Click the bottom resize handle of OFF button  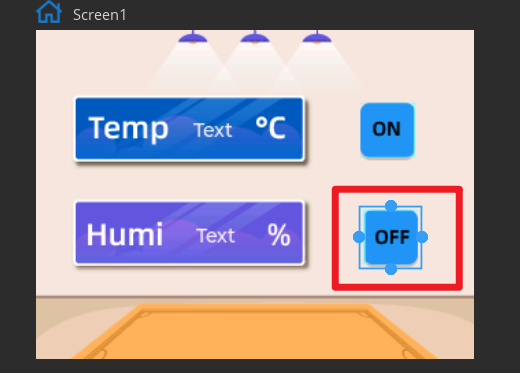point(391,269)
